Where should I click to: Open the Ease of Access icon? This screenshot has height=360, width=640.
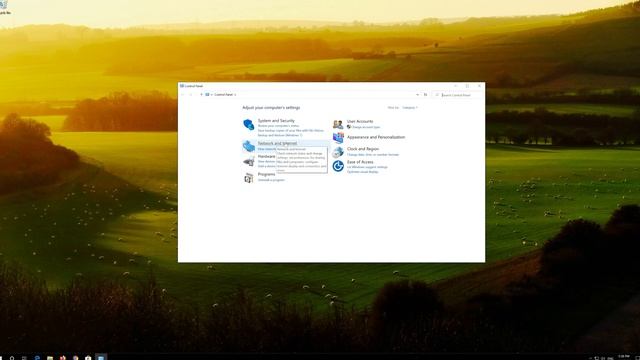pyautogui.click(x=338, y=166)
